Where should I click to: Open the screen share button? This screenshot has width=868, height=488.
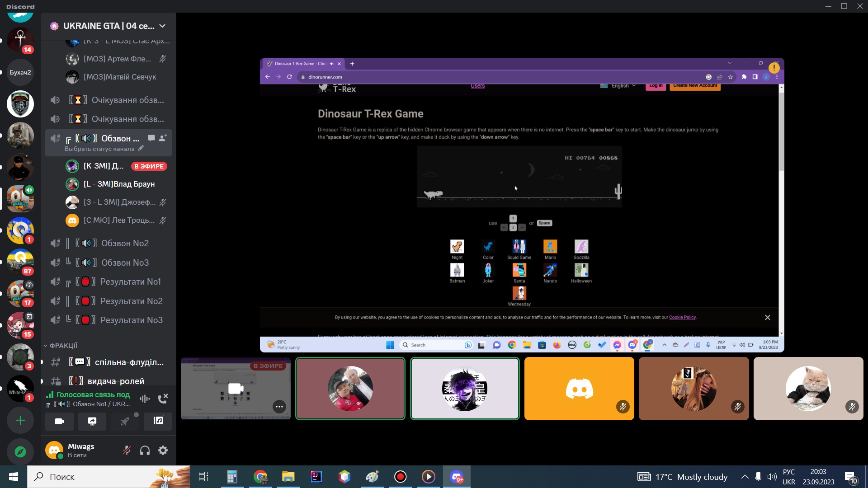92,421
